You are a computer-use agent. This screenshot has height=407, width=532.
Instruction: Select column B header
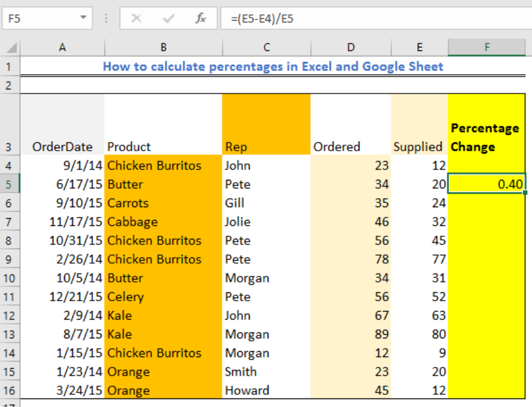tap(163, 47)
